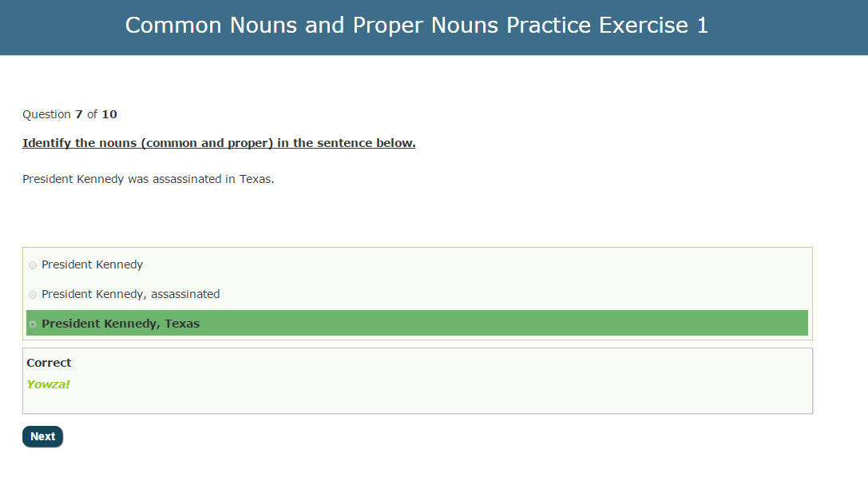Click the bold number 7 in the counter
The image size is (868, 497).
pos(79,114)
